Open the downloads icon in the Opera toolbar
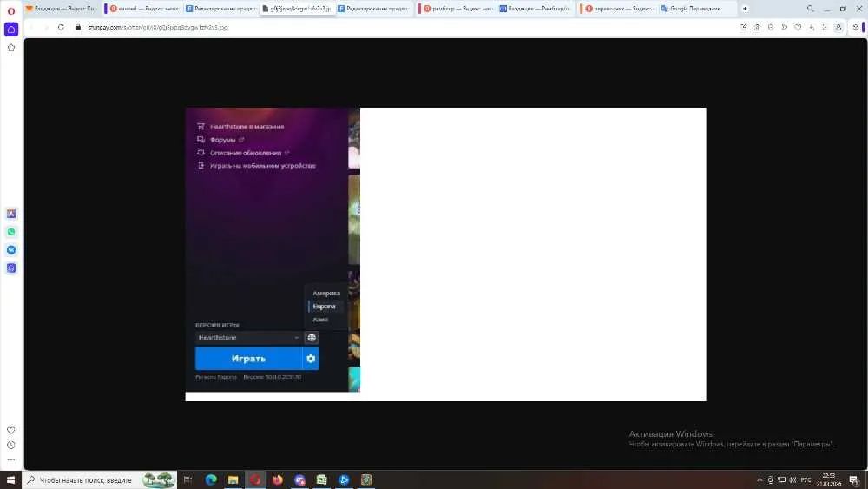The width and height of the screenshot is (868, 489). click(812, 27)
